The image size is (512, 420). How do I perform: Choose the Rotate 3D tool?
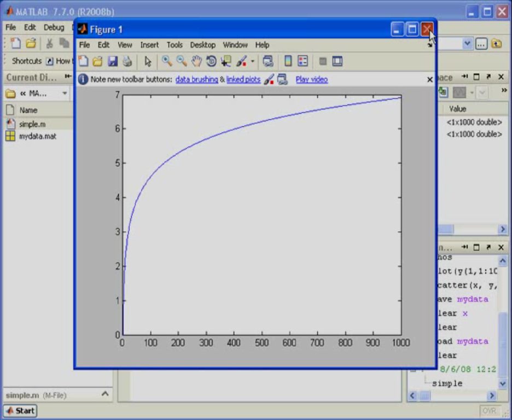click(211, 61)
